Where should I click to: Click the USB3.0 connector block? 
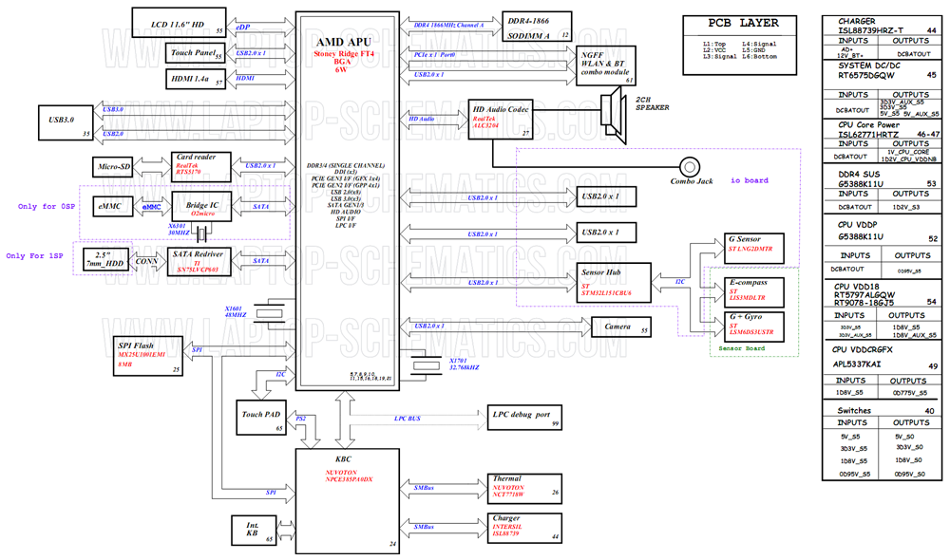[x=66, y=122]
